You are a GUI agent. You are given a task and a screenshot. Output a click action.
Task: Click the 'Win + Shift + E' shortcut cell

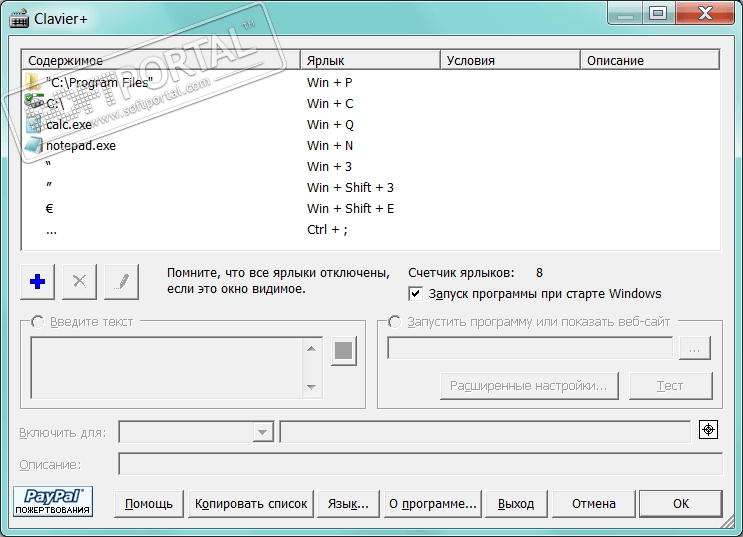pyautogui.click(x=350, y=209)
